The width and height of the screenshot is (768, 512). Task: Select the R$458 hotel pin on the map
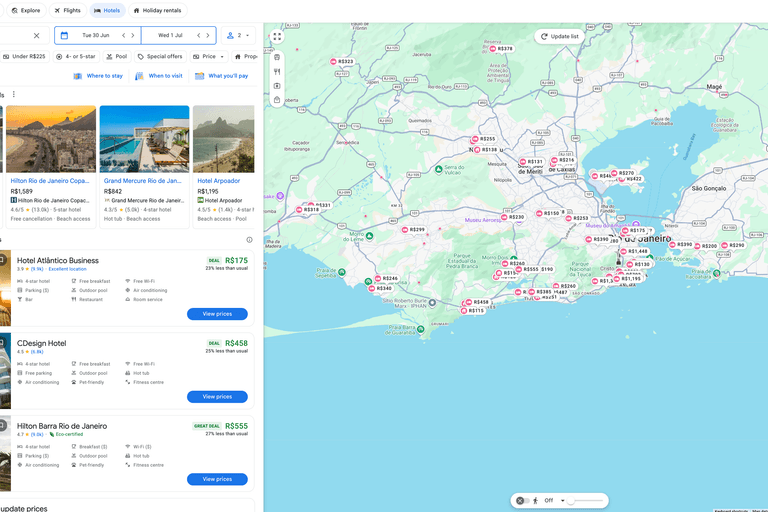click(478, 302)
